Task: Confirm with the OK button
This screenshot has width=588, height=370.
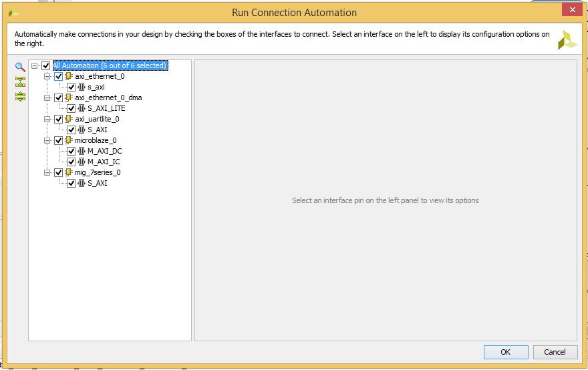Action: click(x=506, y=352)
